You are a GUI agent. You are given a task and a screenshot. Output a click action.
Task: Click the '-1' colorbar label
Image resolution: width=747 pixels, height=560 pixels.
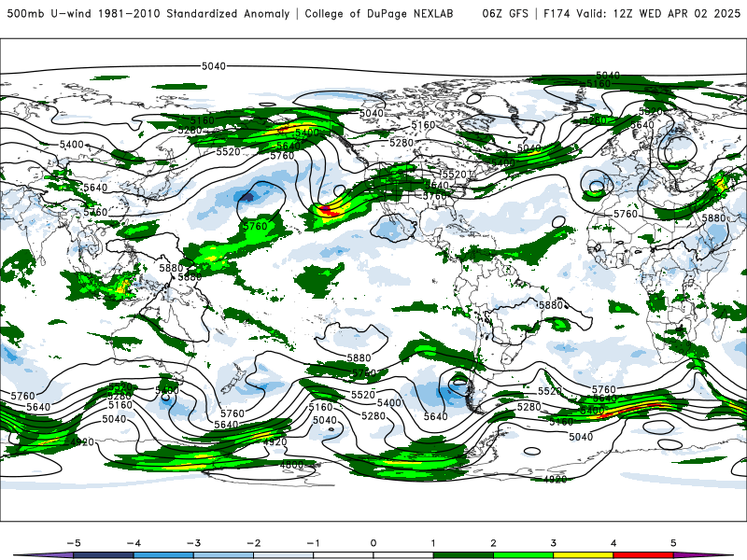(x=313, y=543)
